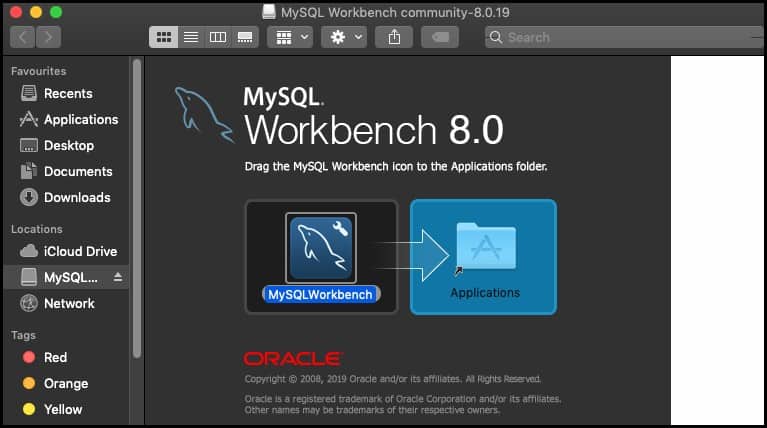Open iCloud Drive in the sidebar
This screenshot has width=767, height=428.
point(66,251)
